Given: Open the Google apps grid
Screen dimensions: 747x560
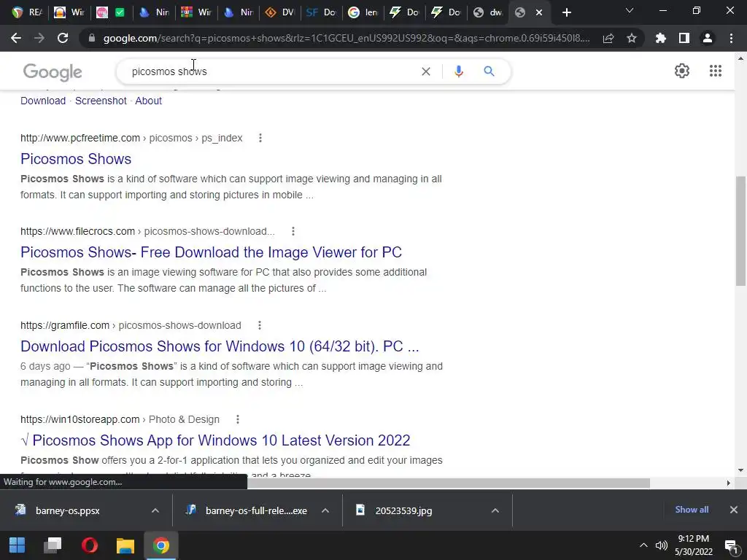Looking at the screenshot, I should pyautogui.click(x=715, y=71).
